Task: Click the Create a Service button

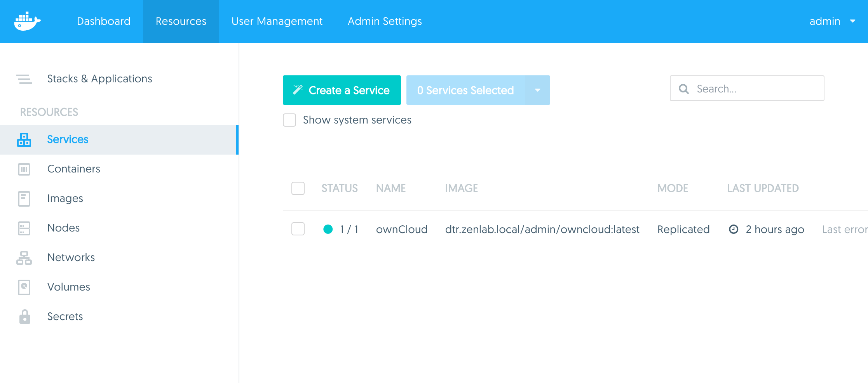Action: point(342,90)
